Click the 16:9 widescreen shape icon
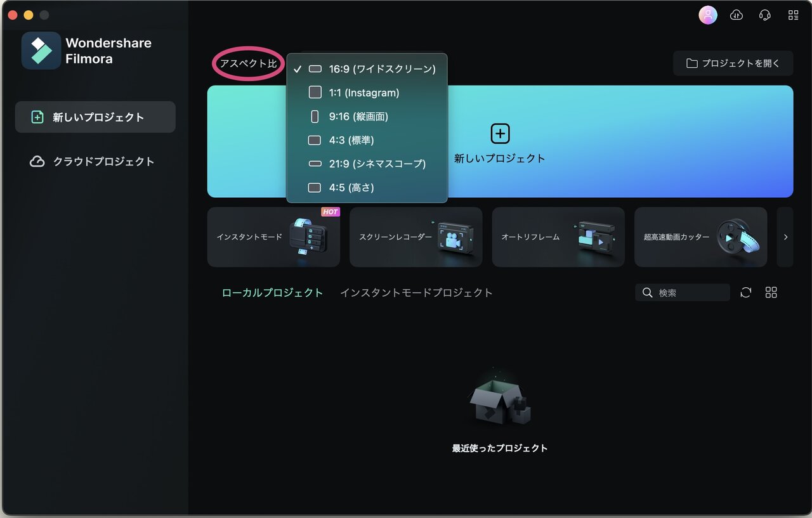The height and width of the screenshot is (518, 812). click(315, 69)
